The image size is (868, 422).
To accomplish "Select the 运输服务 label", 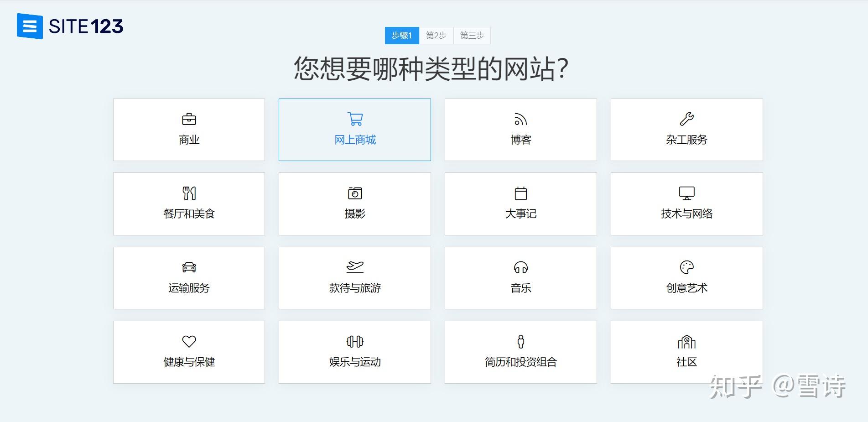I will coord(189,288).
